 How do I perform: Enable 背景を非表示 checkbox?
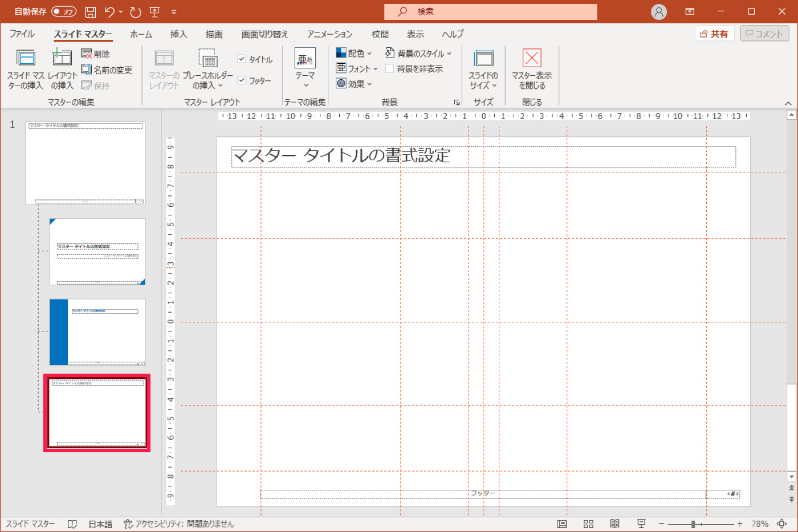[x=389, y=68]
